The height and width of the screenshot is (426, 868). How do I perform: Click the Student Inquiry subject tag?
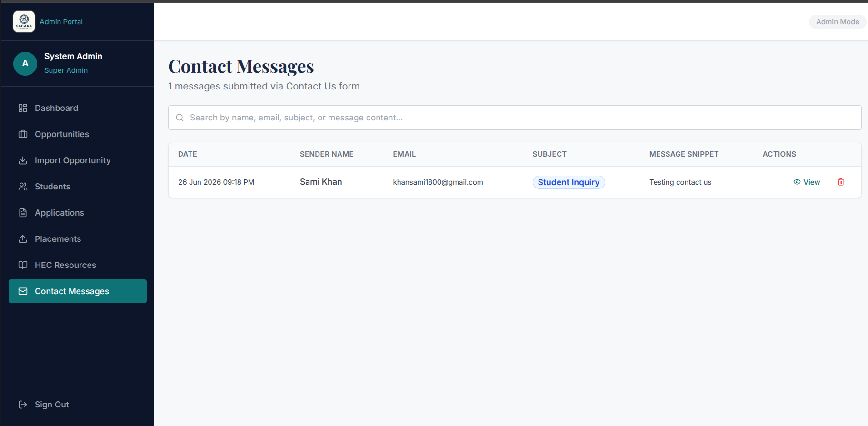(569, 182)
